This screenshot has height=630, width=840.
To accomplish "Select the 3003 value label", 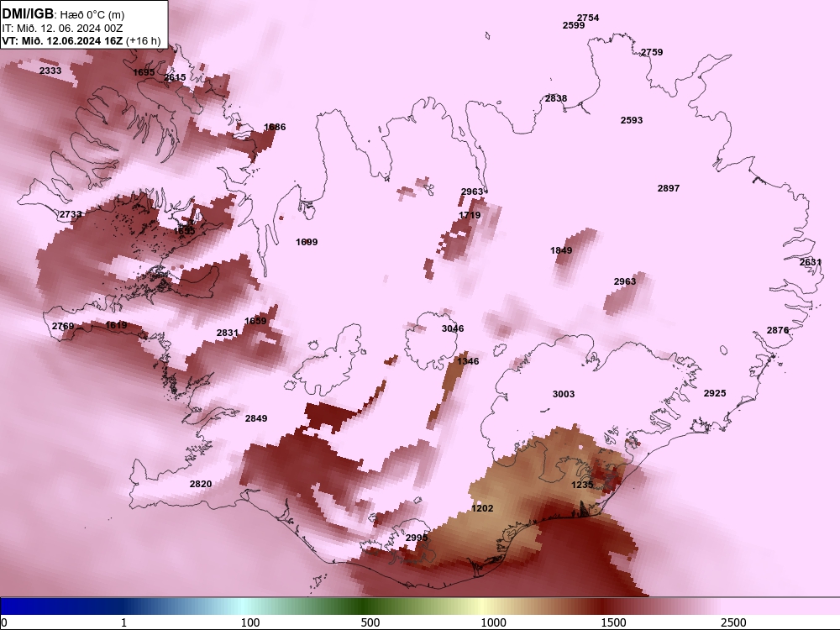I will (564, 394).
